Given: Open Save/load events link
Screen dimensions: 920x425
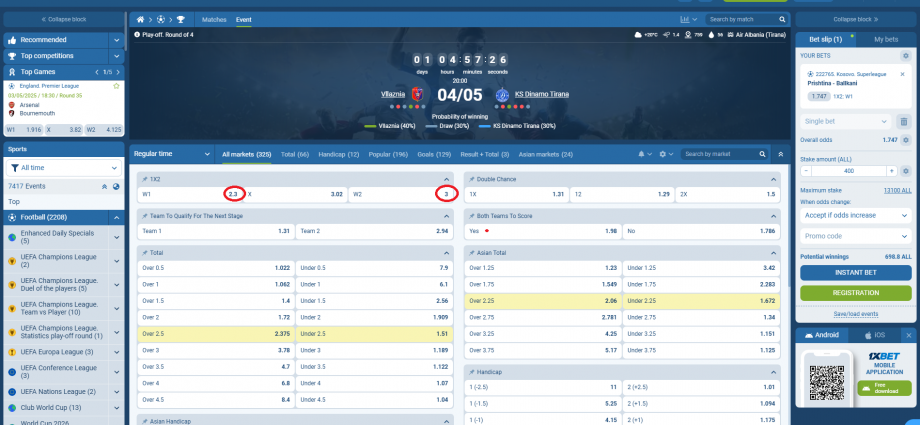Looking at the screenshot, I should (856, 314).
